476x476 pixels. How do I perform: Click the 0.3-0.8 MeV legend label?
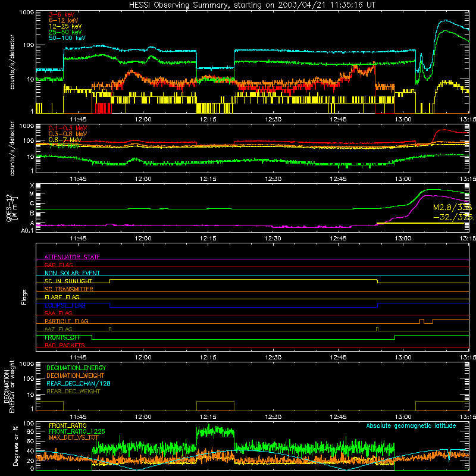pos(68,134)
